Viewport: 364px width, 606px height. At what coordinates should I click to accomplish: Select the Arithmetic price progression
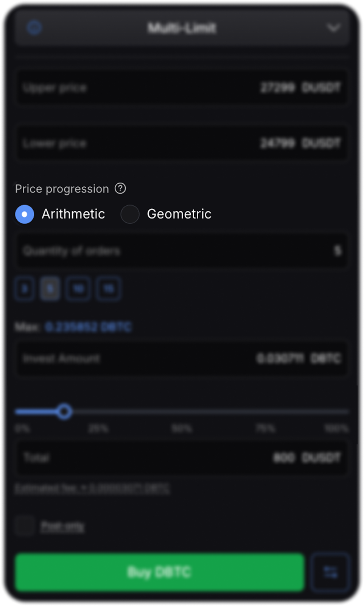pyautogui.click(x=25, y=214)
